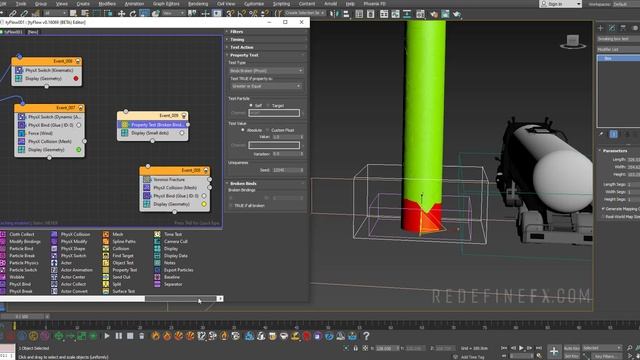
Task: Click the green display color dot in Event_007
Action: [x=79, y=150]
